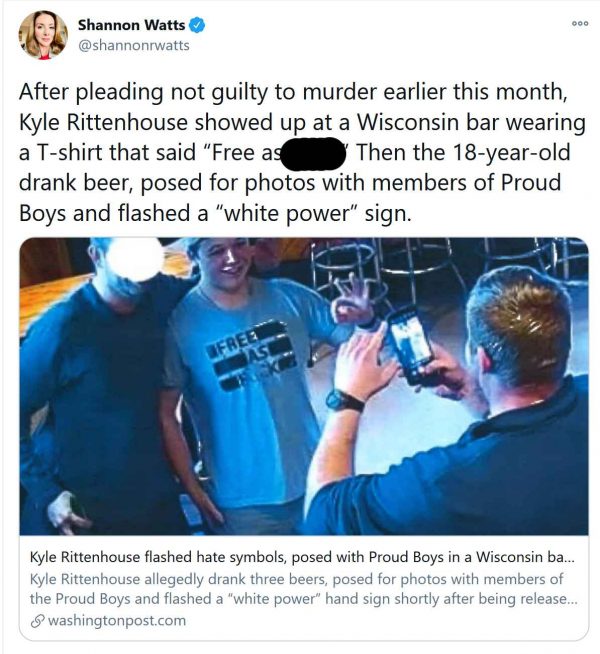Open the Shannon Watts display name
Screen dimensions: 600x654
[131, 25]
